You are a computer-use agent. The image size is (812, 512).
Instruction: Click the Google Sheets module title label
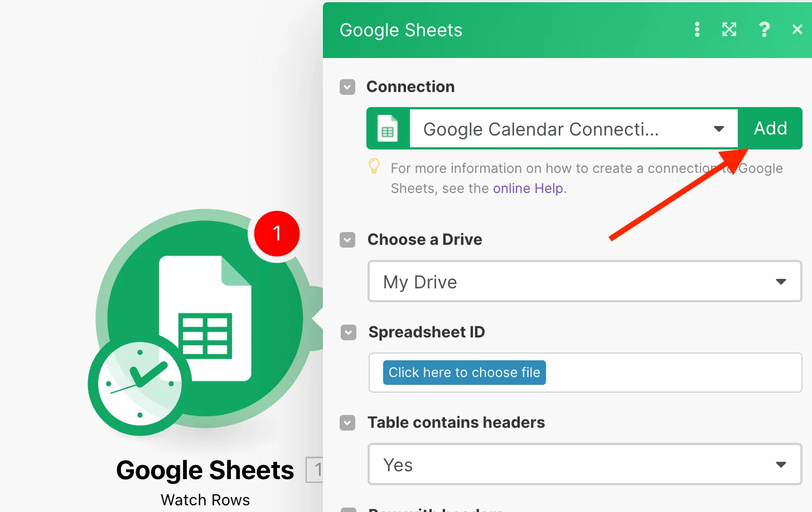(x=205, y=470)
